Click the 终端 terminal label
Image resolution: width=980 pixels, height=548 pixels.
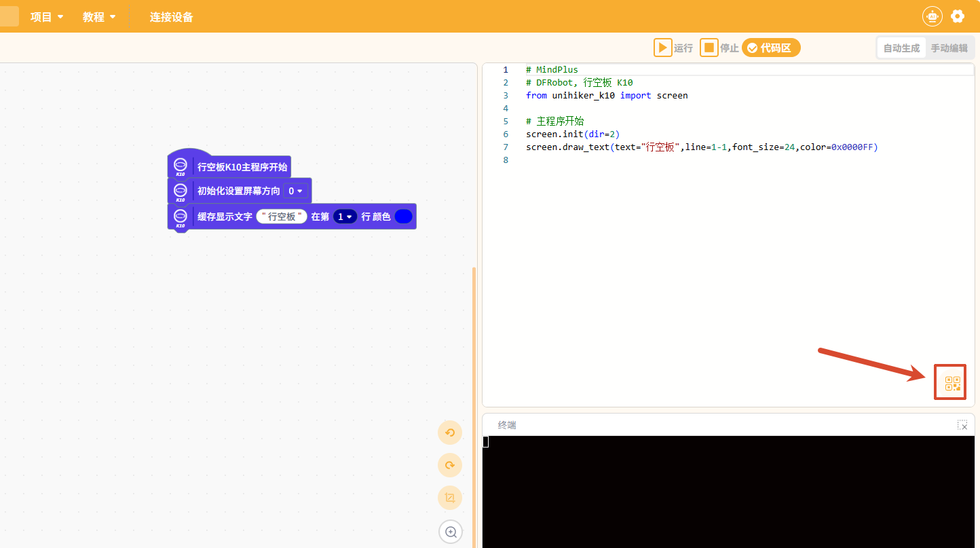point(507,425)
